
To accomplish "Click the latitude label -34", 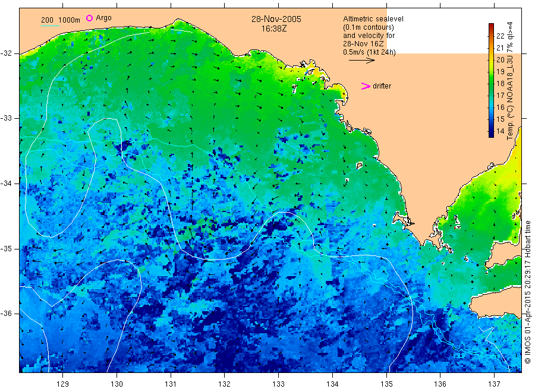I will click(x=6, y=184).
